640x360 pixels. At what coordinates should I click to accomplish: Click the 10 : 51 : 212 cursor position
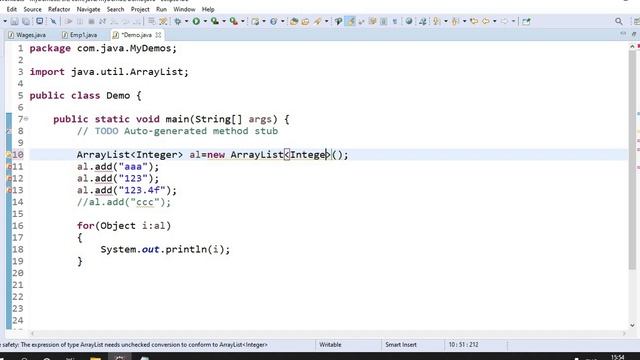coord(463,345)
